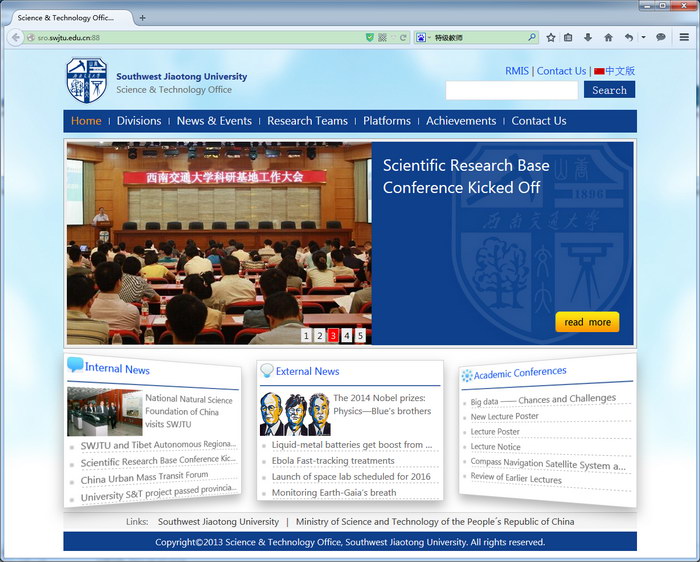Viewport: 700px width, 562px height.
Task: Click the External News lightbulb icon
Action: [267, 371]
